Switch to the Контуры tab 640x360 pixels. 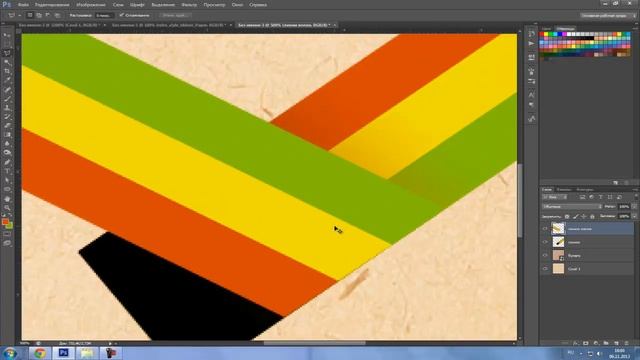coord(584,189)
